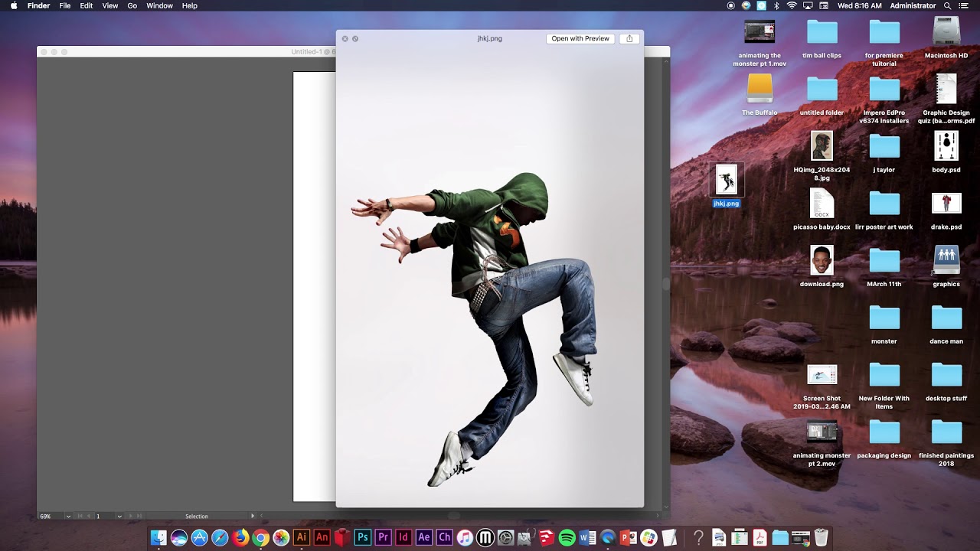Open Adobe Animate from the dock
The width and height of the screenshot is (980, 551).
(x=322, y=538)
